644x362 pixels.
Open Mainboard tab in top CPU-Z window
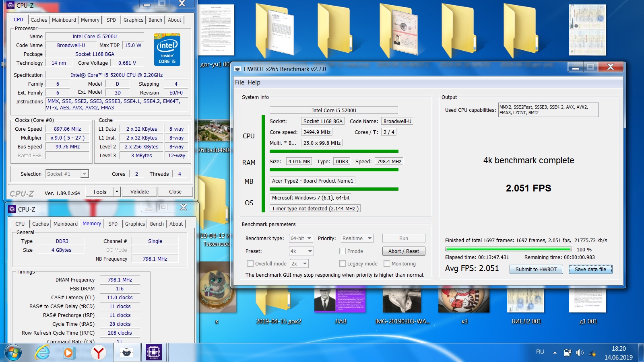point(64,20)
